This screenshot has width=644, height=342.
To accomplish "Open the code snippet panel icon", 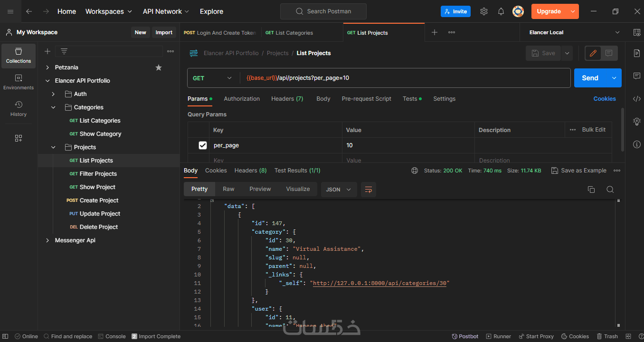I will pos(637,99).
